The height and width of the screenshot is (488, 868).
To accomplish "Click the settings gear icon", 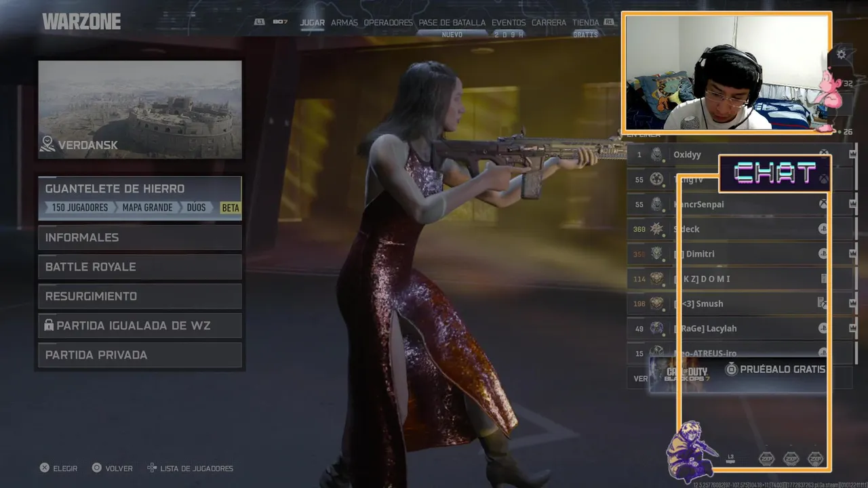I will (x=842, y=54).
